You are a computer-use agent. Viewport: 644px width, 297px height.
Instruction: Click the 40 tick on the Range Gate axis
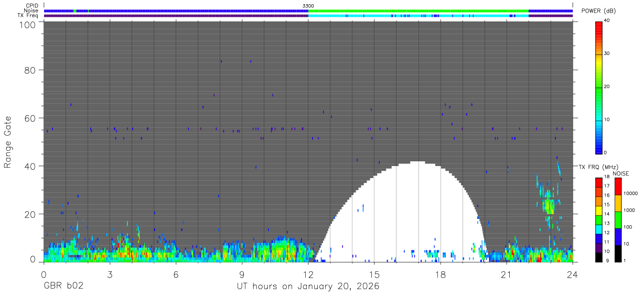click(29, 167)
